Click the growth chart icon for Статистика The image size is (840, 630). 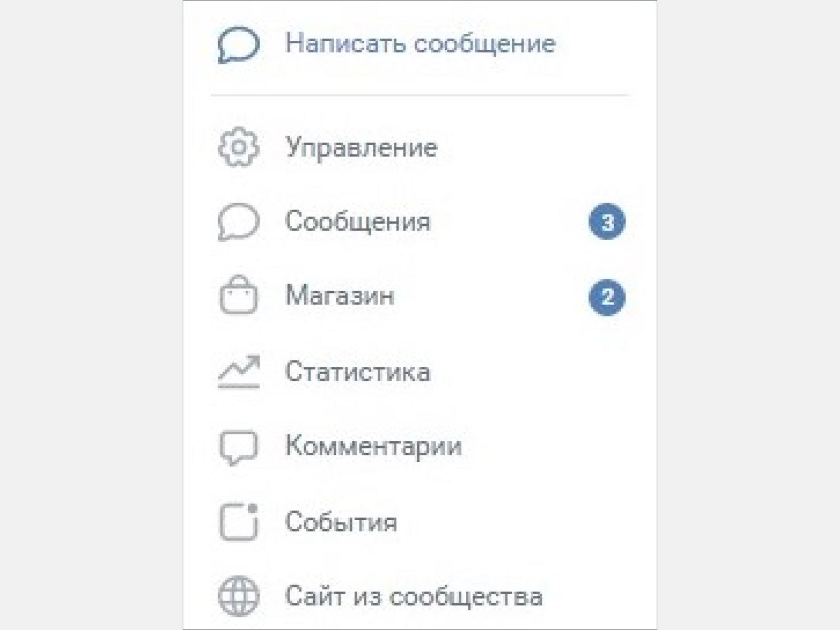(238, 372)
